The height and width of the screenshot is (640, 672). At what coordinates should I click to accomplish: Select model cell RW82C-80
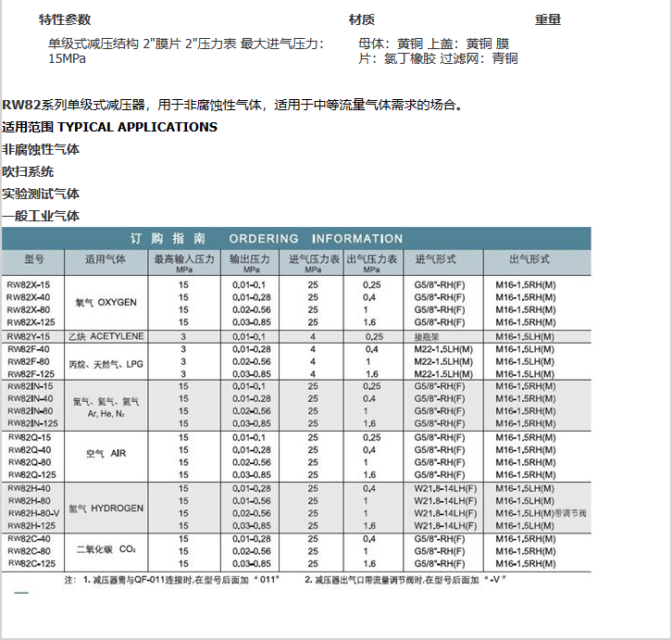point(29,551)
